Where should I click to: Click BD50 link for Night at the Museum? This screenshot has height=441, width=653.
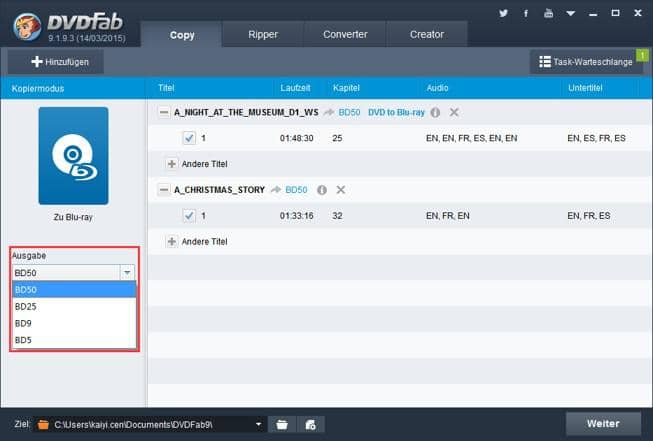point(349,112)
